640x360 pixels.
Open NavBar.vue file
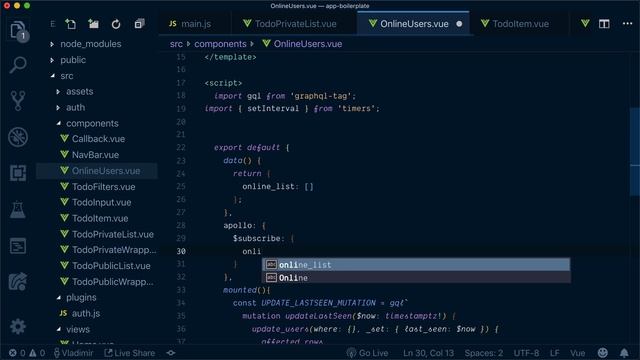tap(97, 155)
